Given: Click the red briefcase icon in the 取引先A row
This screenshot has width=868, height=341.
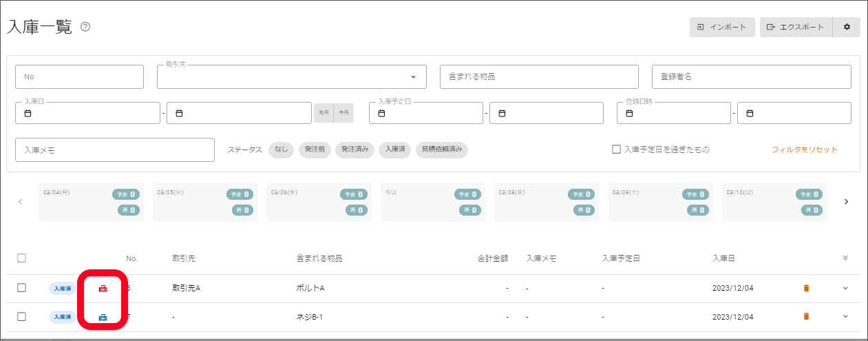Looking at the screenshot, I should [x=103, y=289].
